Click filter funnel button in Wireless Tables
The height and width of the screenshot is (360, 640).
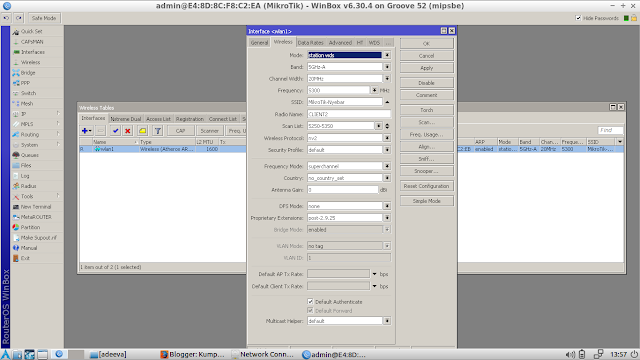click(158, 131)
